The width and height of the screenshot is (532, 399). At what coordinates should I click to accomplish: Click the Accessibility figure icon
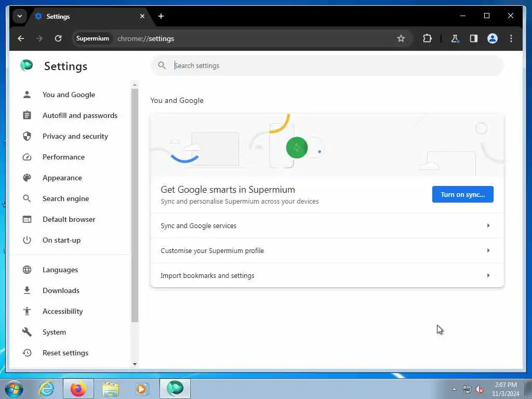click(x=27, y=311)
